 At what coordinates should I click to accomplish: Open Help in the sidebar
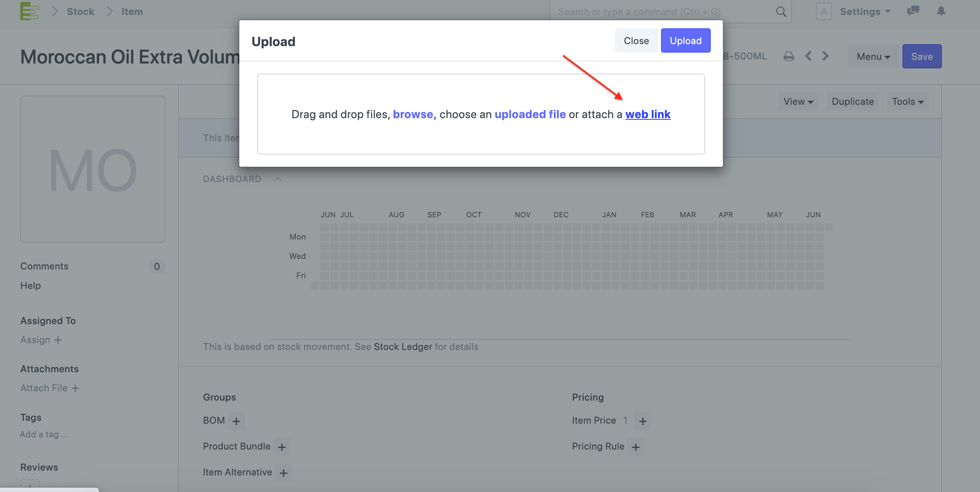coord(31,286)
